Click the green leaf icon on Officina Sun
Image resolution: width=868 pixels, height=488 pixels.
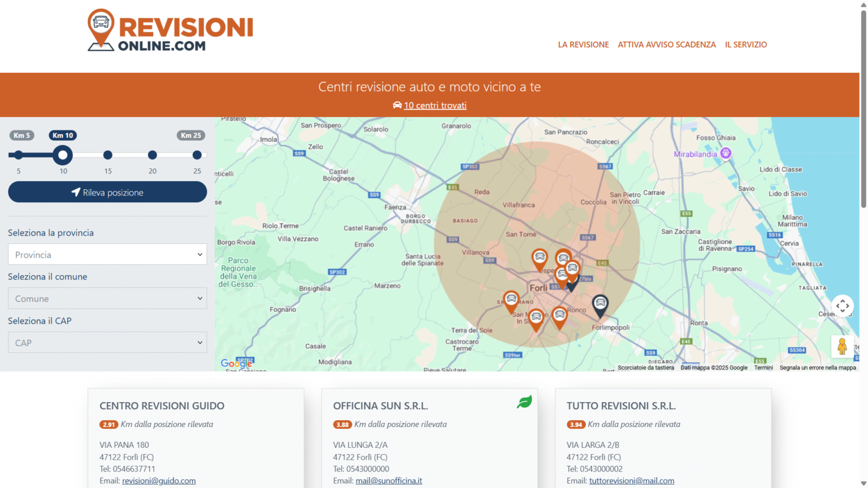tap(524, 402)
